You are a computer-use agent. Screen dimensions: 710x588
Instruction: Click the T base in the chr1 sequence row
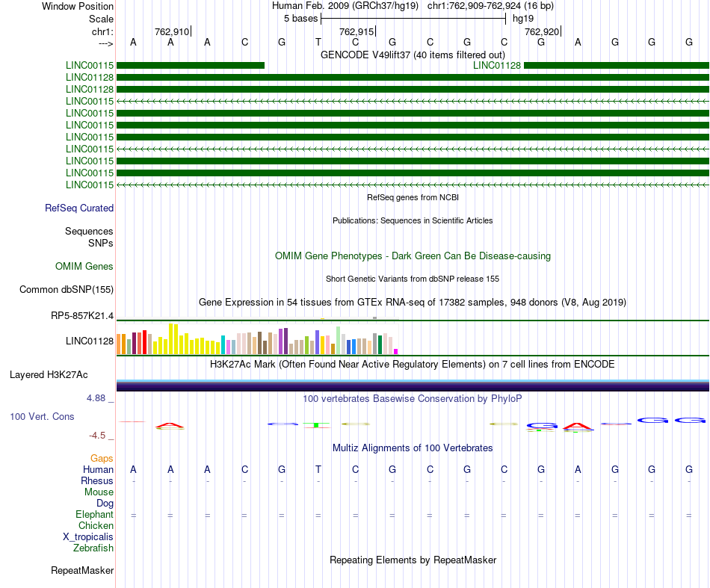tap(318, 42)
